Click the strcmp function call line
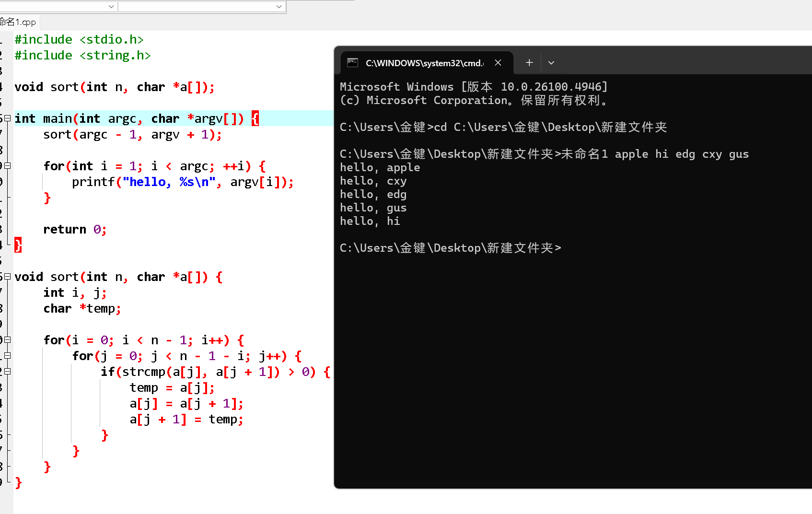Screen dimensions: 812x514 [x=211, y=372]
